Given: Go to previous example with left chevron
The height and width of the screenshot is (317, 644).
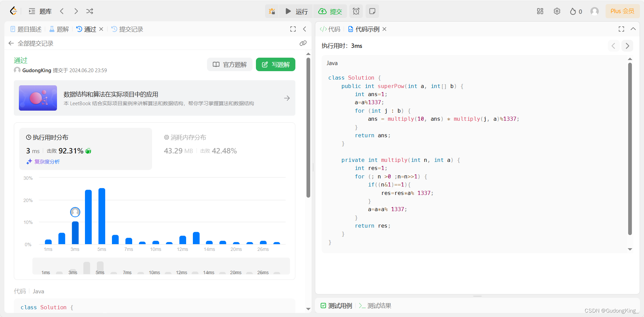Looking at the screenshot, I should [613, 46].
